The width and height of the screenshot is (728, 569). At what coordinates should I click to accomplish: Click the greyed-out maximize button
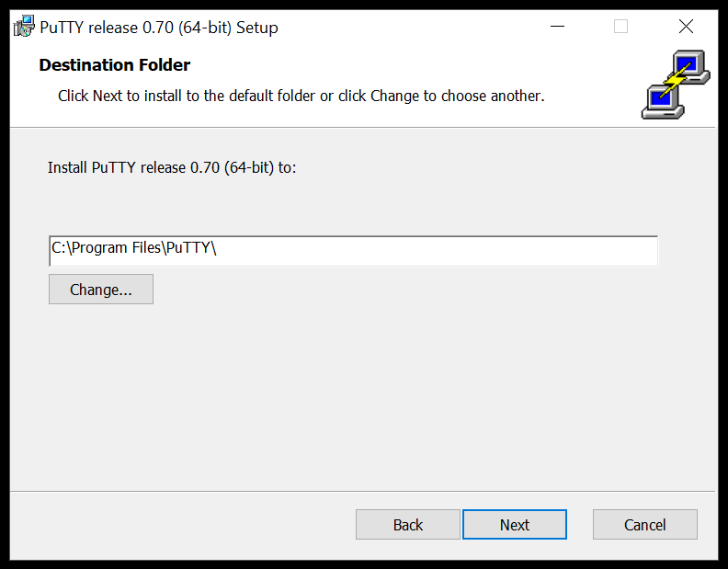[620, 27]
